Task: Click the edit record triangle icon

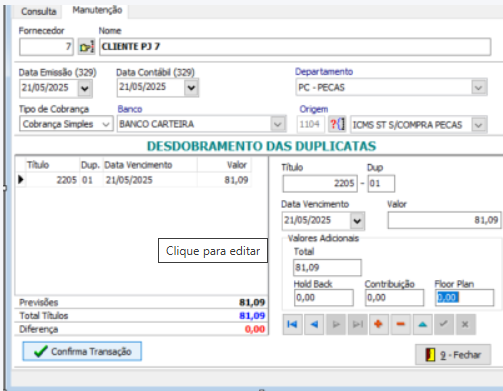Action: tap(422, 324)
